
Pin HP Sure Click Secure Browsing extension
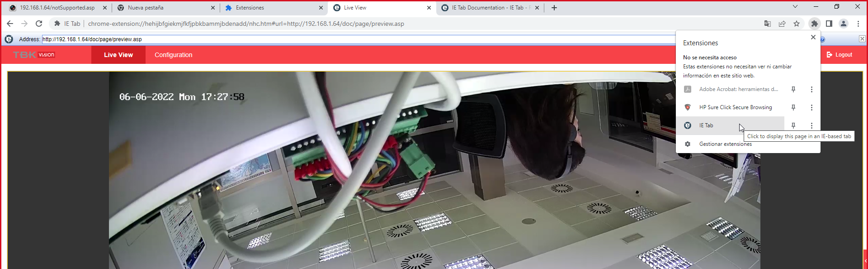coord(793,107)
